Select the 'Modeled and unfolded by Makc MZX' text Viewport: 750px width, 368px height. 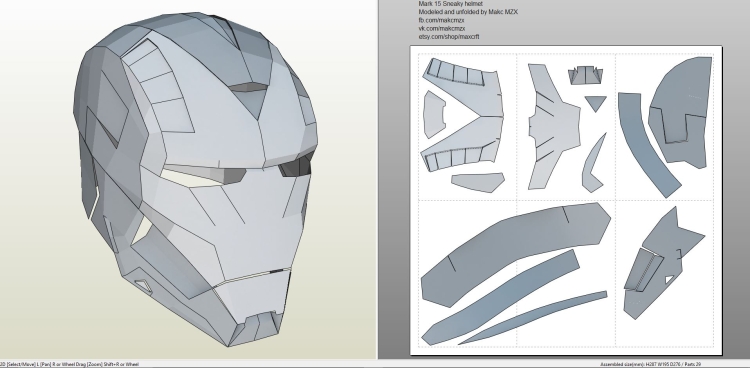(x=468, y=12)
